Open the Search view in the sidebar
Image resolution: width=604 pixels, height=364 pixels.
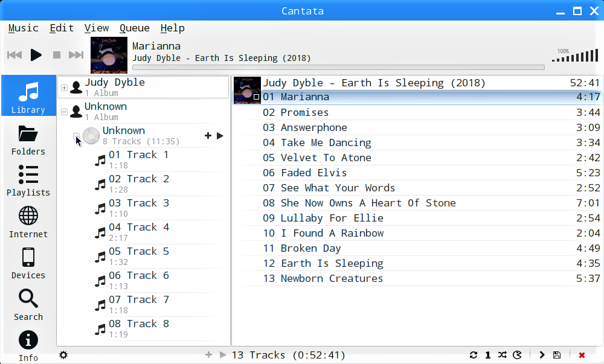[x=28, y=305]
